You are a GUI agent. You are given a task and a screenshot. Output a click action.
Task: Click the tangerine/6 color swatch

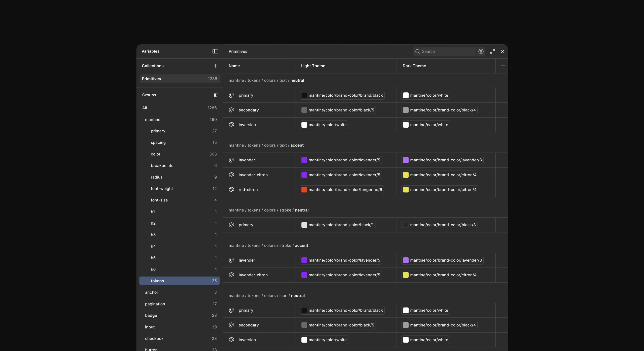coord(304,190)
